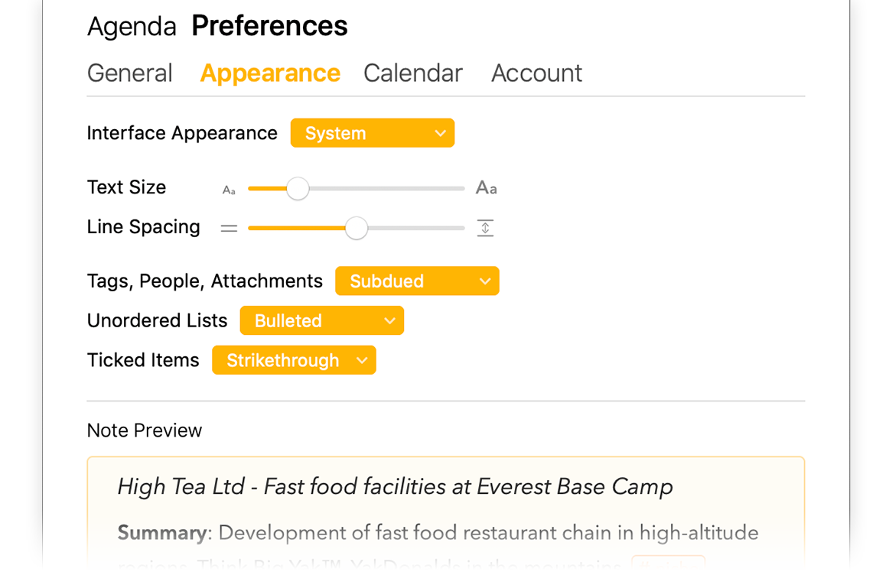Screen dimensions: 889x588
Task: Click the Text Size slider handle
Action: click(x=298, y=188)
